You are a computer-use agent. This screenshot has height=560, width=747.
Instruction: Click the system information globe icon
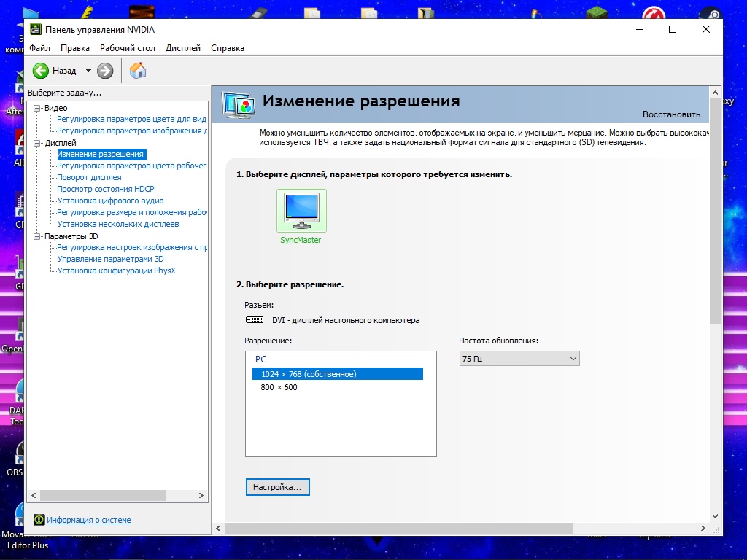[39, 519]
